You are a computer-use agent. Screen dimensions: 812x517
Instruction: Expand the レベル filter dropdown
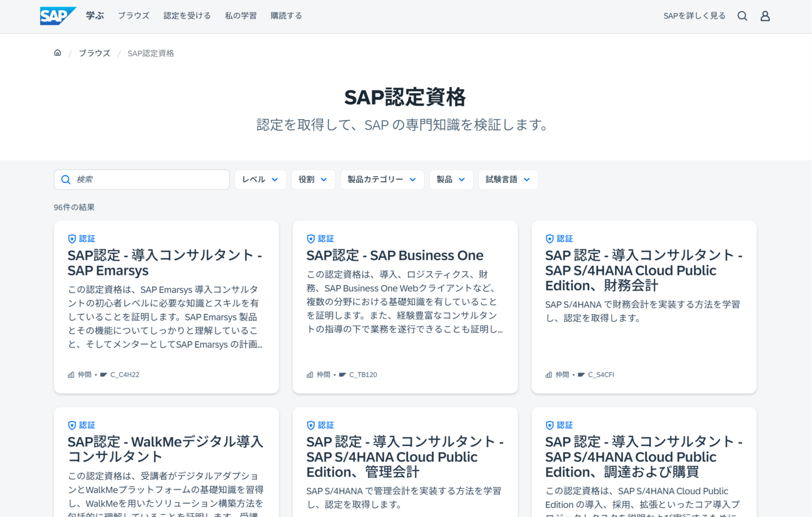(x=260, y=179)
